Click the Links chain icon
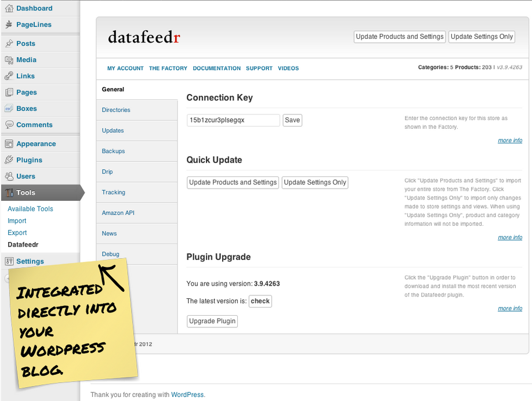 (9, 76)
